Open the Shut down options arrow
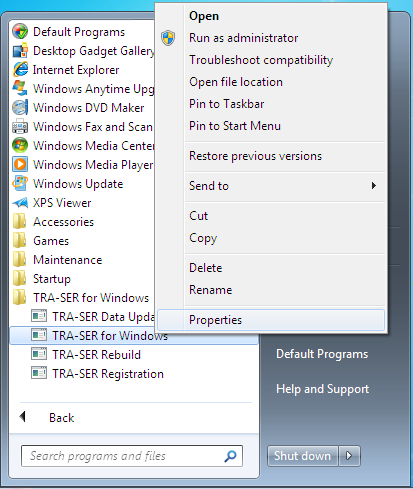The width and height of the screenshot is (413, 489). (x=349, y=456)
